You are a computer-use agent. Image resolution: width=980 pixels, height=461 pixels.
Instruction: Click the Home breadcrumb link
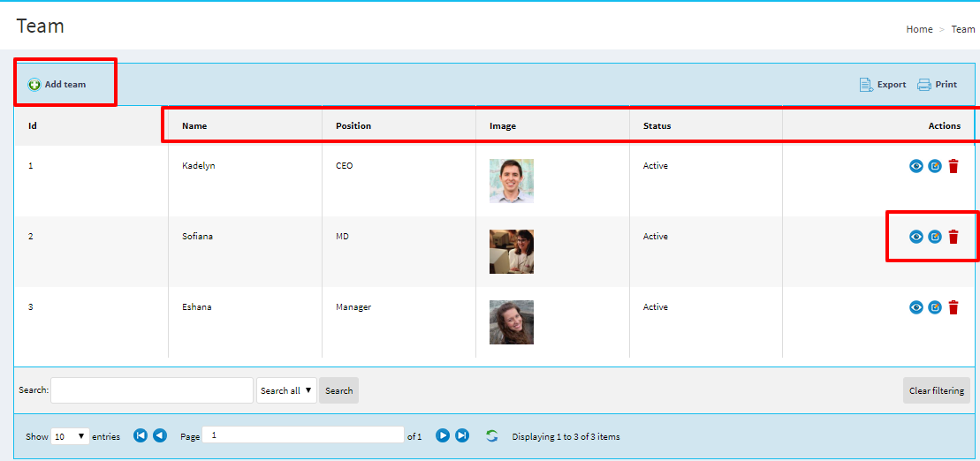pyautogui.click(x=919, y=29)
